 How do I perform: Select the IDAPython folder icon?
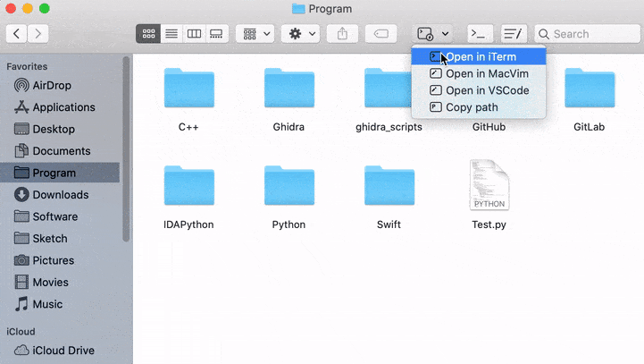coord(189,185)
